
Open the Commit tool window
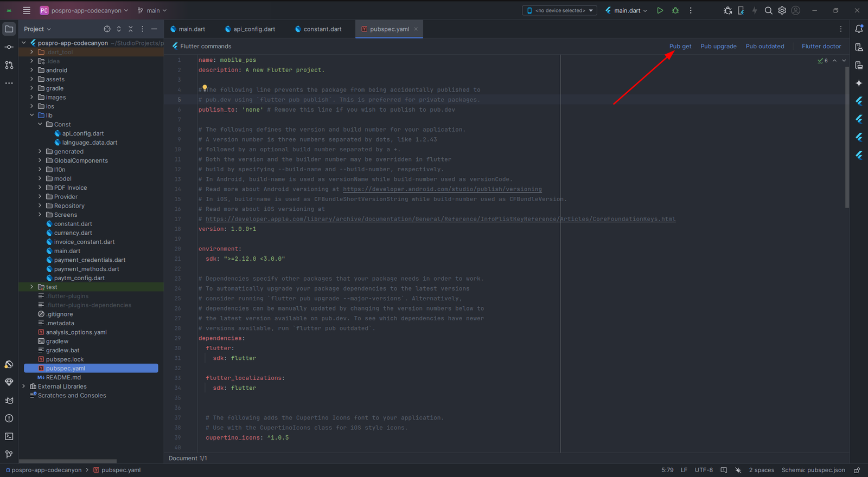click(x=9, y=47)
